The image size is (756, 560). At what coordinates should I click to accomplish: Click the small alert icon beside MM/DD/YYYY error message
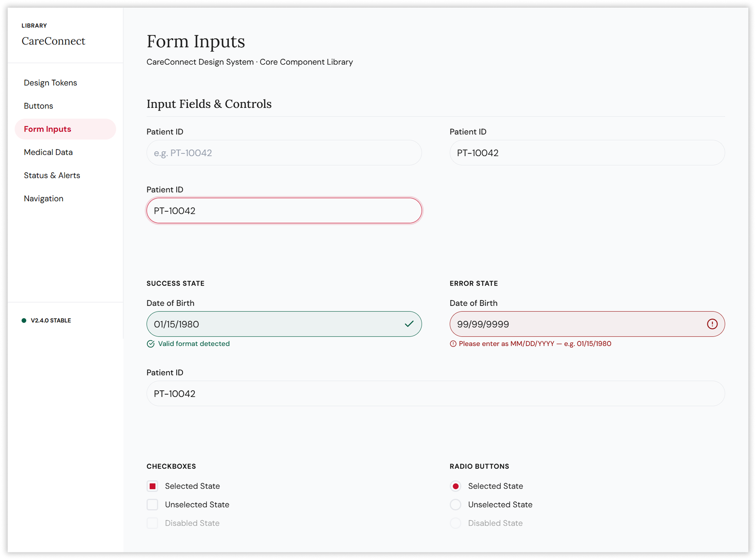[453, 343]
